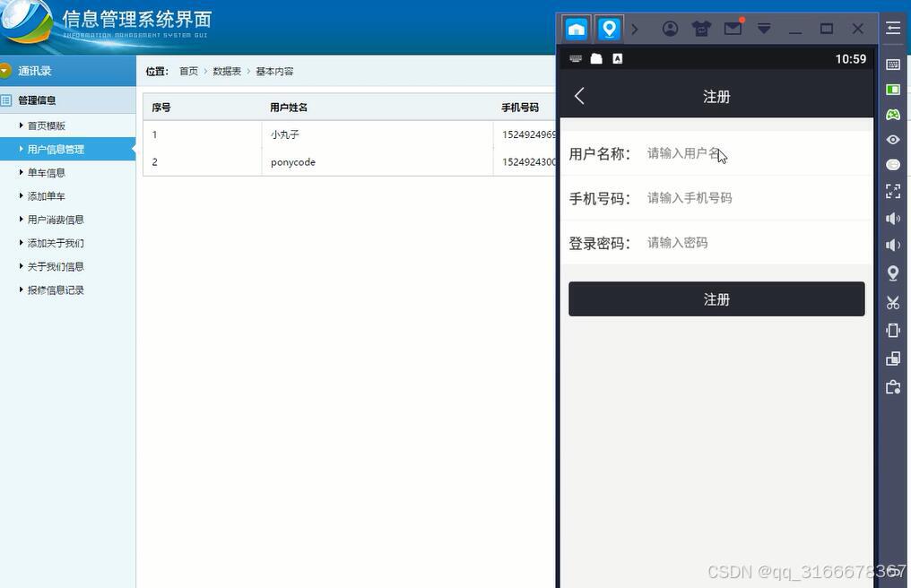Open the emulator home tab
The height and width of the screenshot is (588, 911).
click(x=577, y=29)
